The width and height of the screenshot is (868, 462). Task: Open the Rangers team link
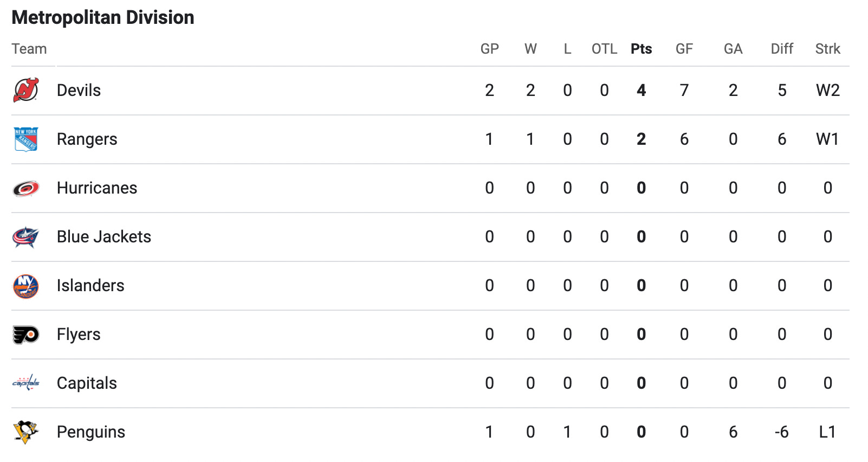pyautogui.click(x=87, y=139)
